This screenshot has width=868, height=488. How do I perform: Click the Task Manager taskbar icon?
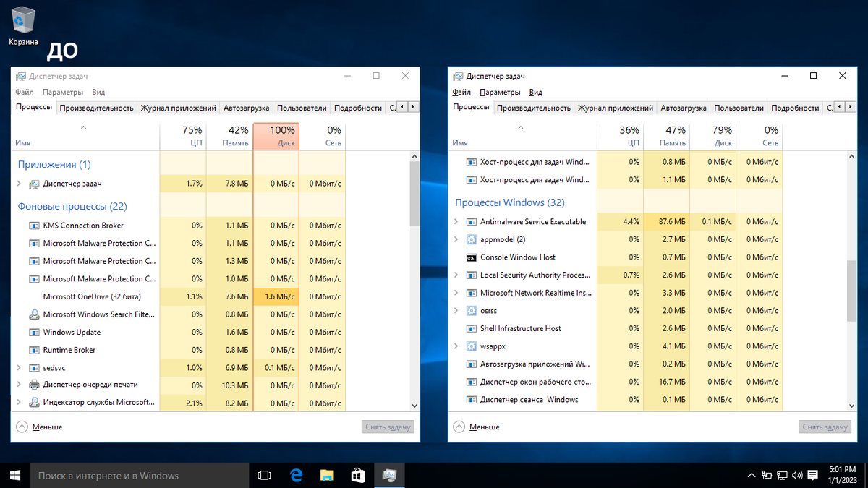click(389, 475)
